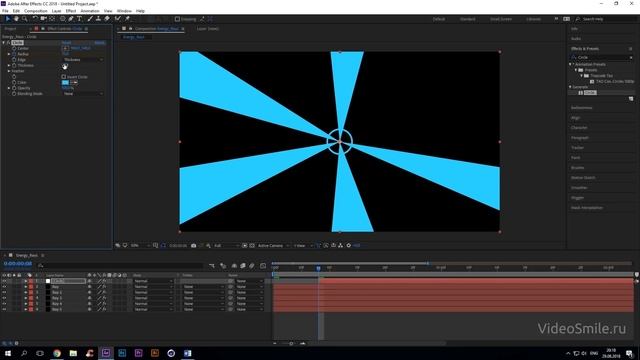
Task: Select the Pan Behind anchor point tool
Action: click(x=52, y=19)
